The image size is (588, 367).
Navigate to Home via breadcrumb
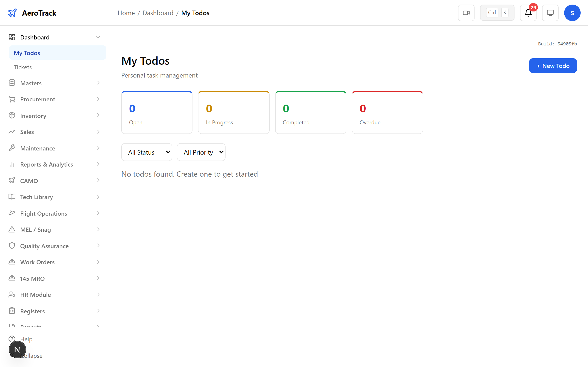pyautogui.click(x=126, y=13)
